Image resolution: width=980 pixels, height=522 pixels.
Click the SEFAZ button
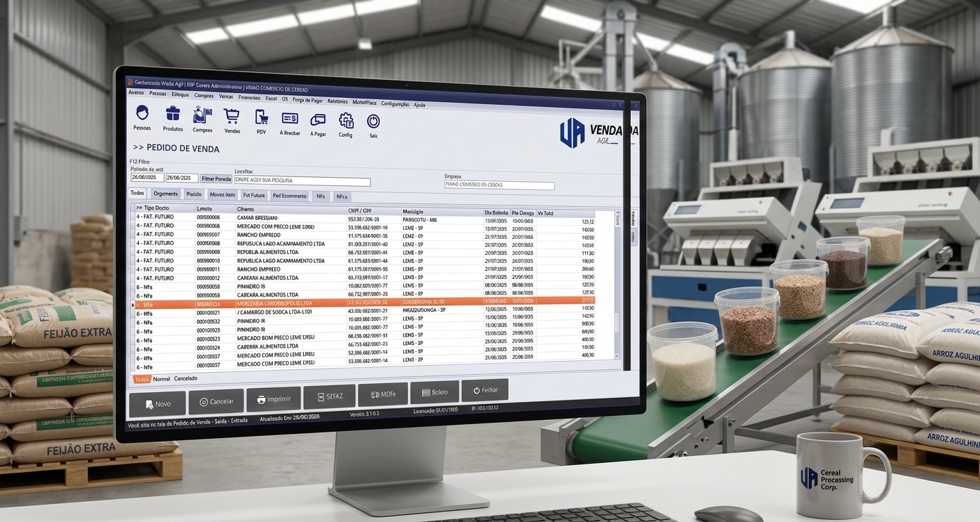pos(329,396)
